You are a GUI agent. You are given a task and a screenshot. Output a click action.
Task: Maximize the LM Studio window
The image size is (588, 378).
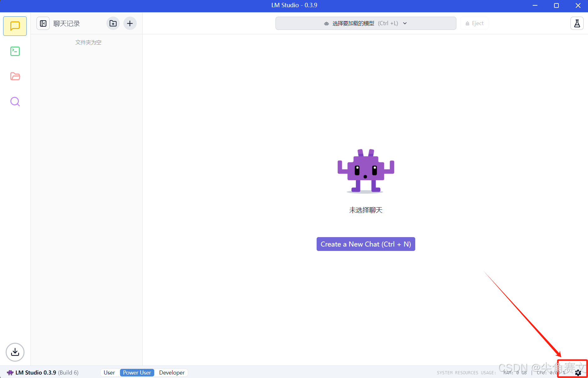(556, 5)
